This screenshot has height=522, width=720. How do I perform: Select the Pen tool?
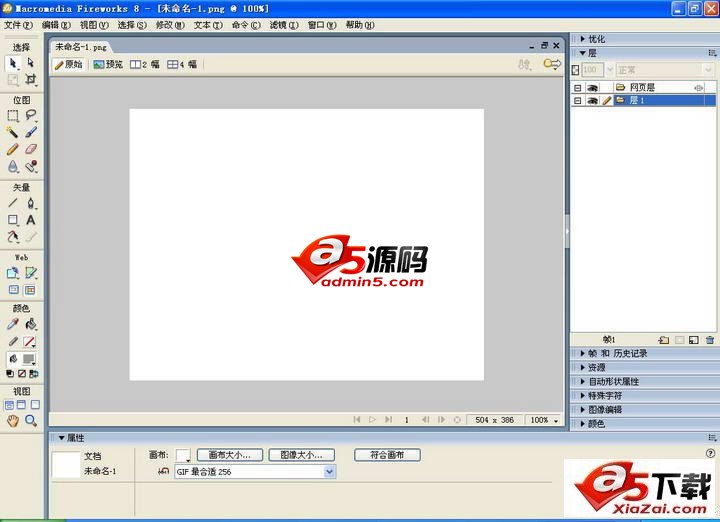[31, 203]
